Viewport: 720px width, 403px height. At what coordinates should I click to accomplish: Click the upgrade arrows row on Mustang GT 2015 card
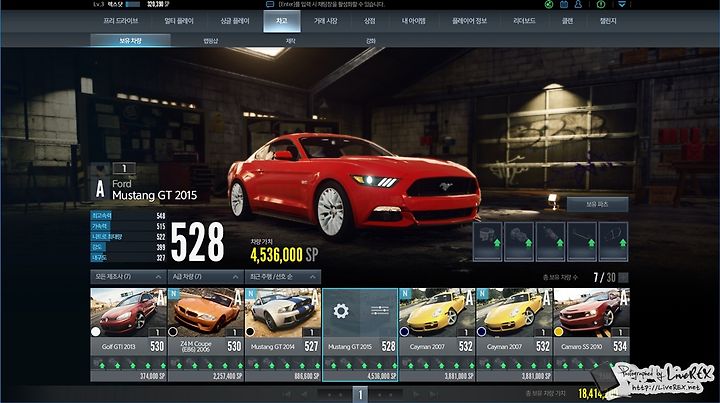coord(360,365)
